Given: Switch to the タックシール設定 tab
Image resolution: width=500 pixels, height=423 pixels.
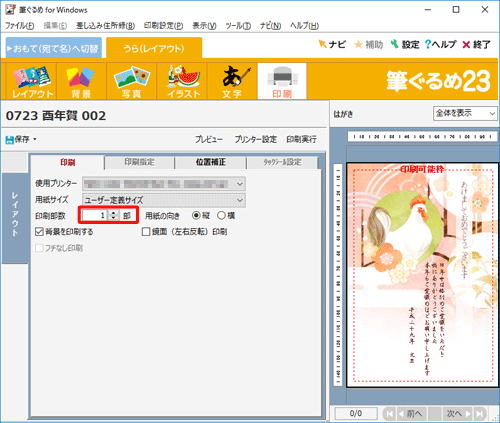Looking at the screenshot, I should [282, 162].
